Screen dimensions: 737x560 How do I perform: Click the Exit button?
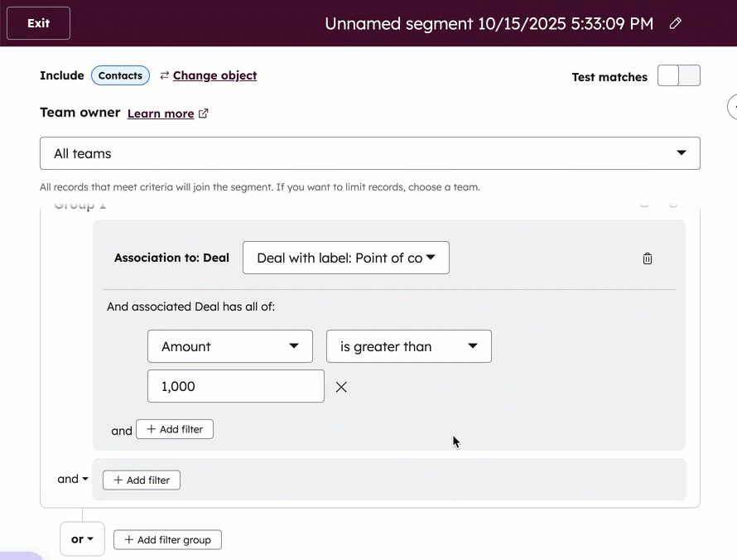click(38, 23)
